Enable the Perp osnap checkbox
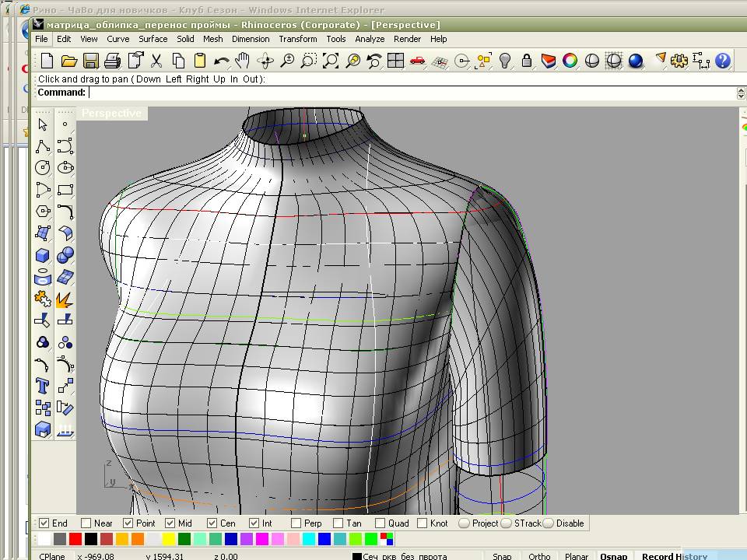The image size is (747, 560). [296, 523]
